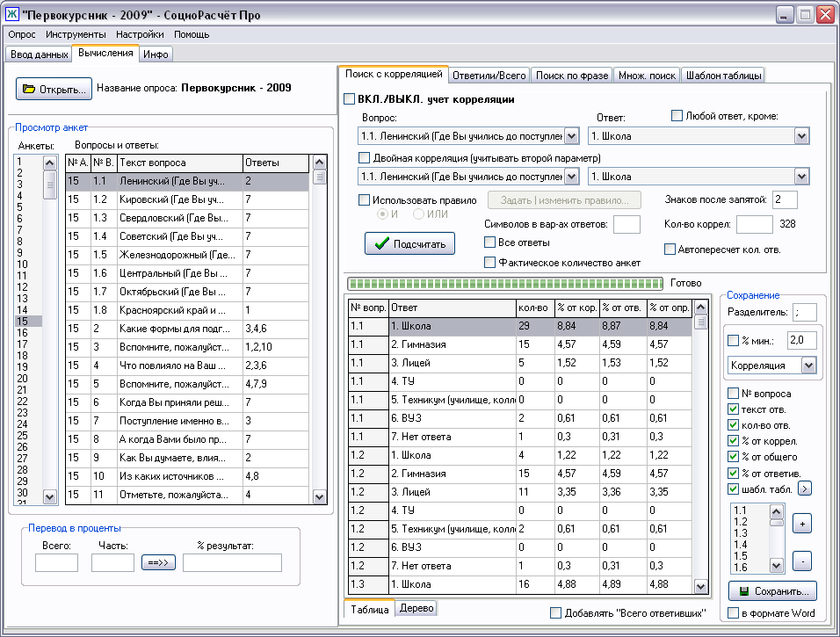Click the Открыть folder icon button
840x637 pixels.
pos(53,89)
